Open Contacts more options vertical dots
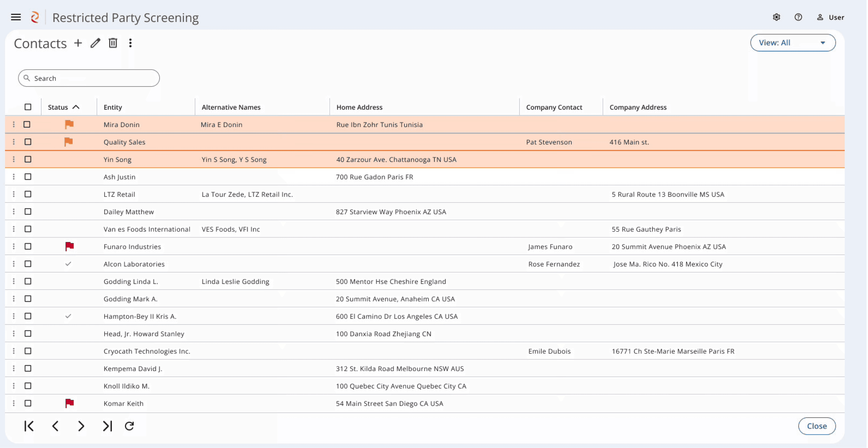This screenshot has width=868, height=448. [130, 43]
